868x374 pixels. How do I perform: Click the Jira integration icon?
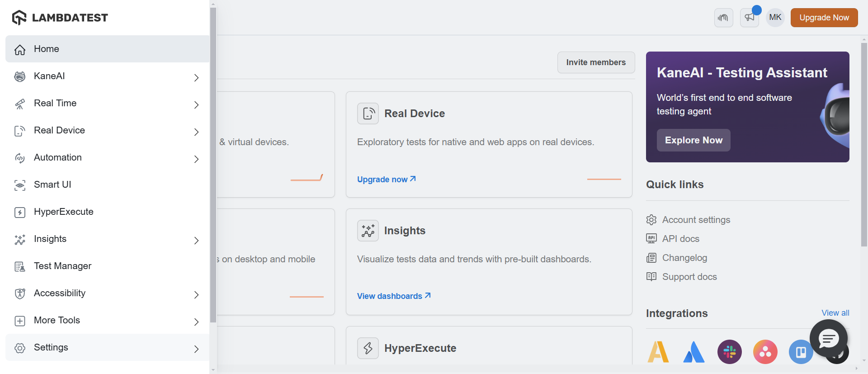pyautogui.click(x=694, y=352)
